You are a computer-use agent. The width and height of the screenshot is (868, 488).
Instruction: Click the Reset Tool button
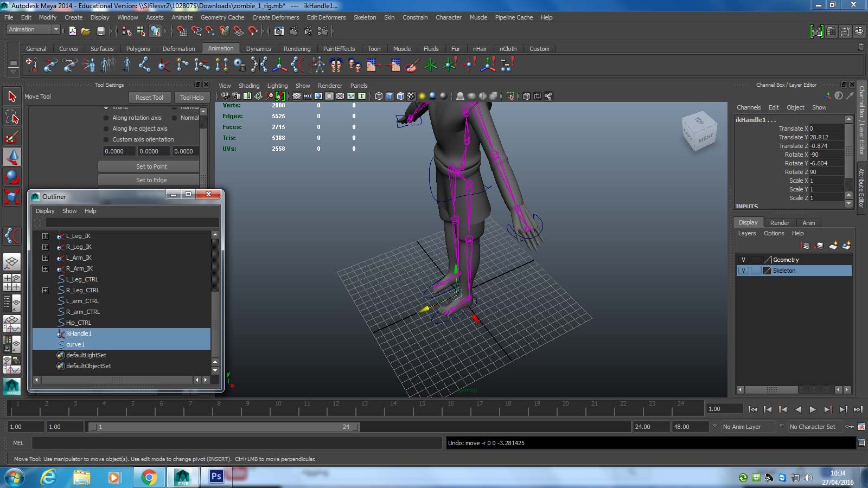pyautogui.click(x=149, y=98)
